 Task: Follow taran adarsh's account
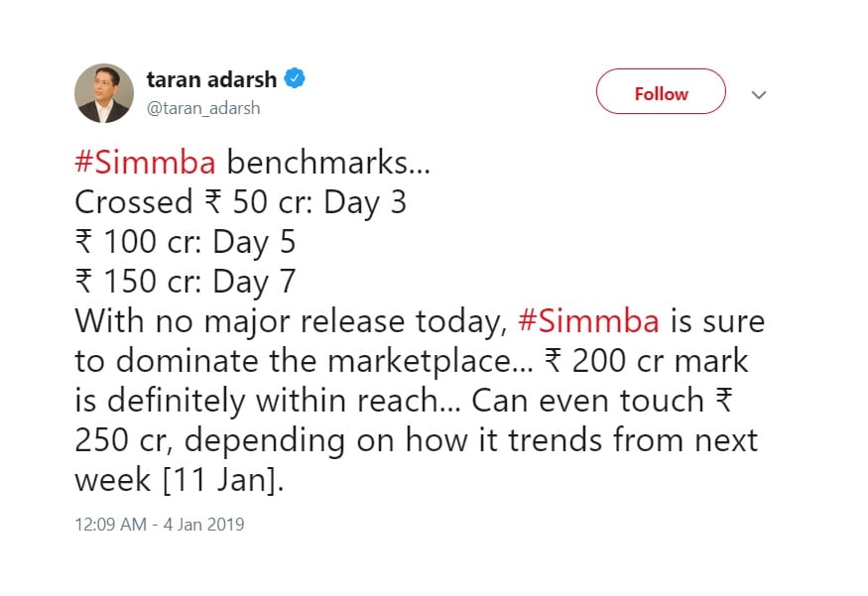661,91
